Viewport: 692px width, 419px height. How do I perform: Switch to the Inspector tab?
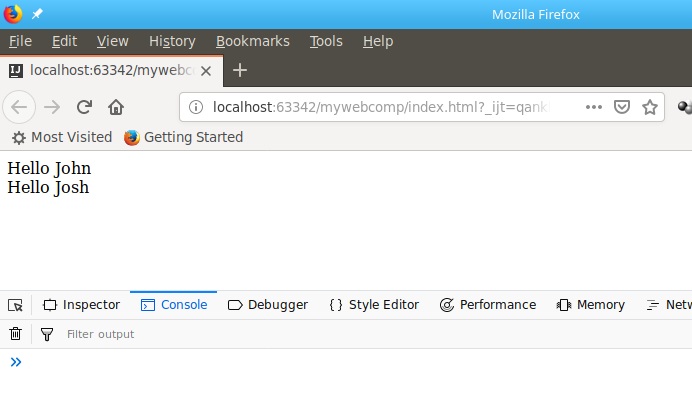pyautogui.click(x=81, y=305)
